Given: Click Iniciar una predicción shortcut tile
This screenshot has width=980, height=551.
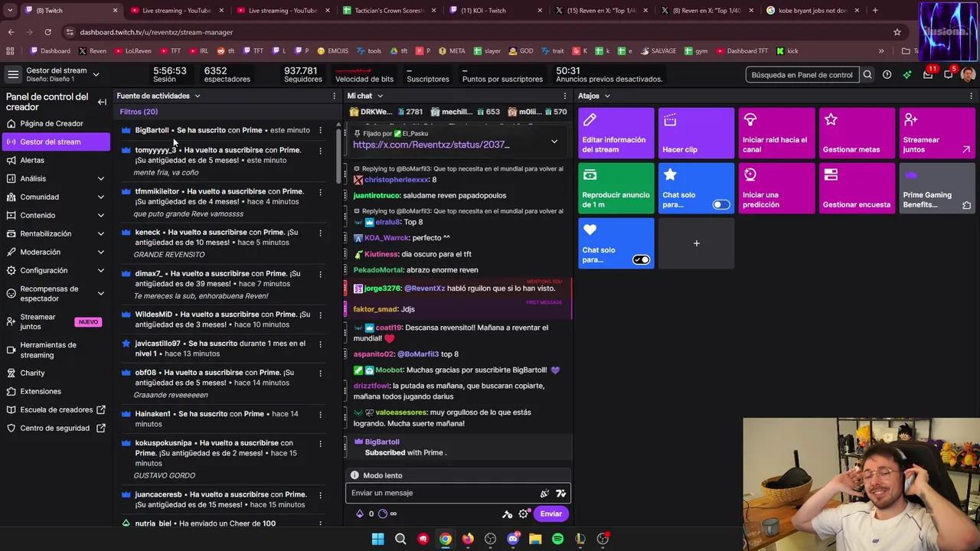Looking at the screenshot, I should [776, 188].
